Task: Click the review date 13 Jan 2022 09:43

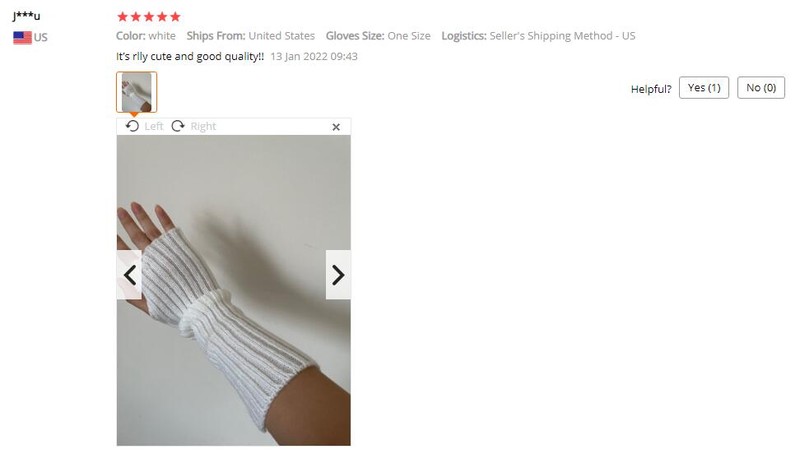Action: click(314, 56)
